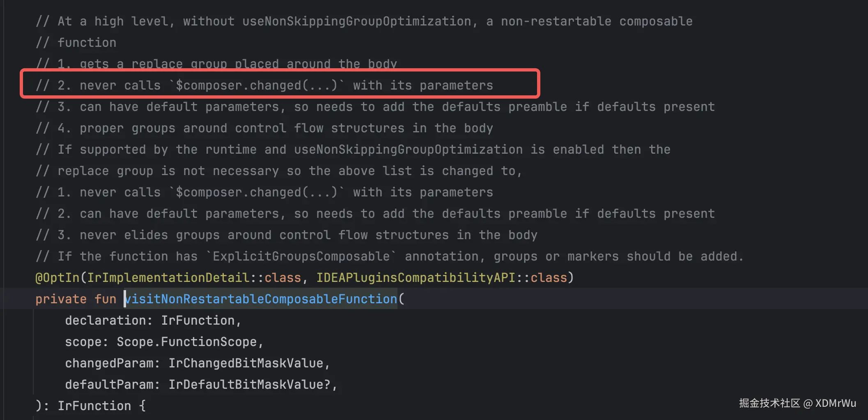
Task: Click the fun keyword
Action: [x=105, y=299]
